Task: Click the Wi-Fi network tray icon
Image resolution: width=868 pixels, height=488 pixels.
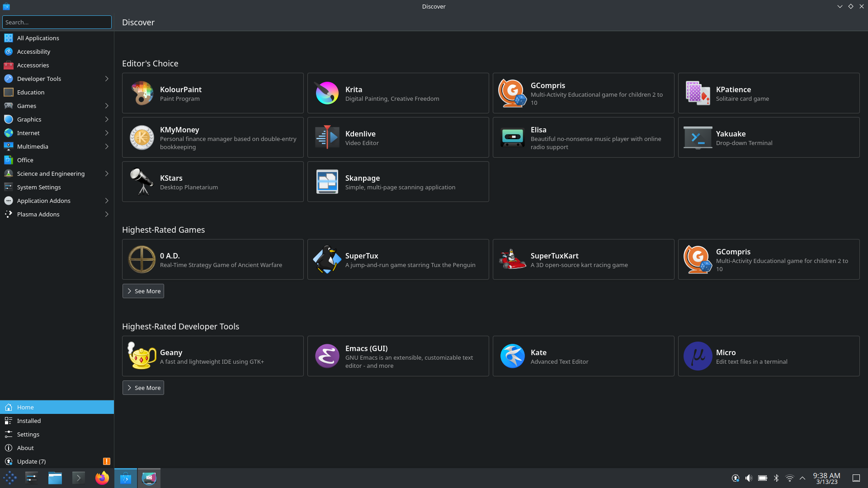Action: tap(790, 478)
